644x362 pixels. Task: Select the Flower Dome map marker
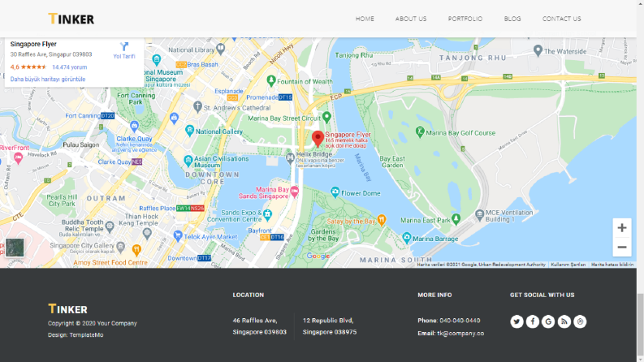[335, 192]
